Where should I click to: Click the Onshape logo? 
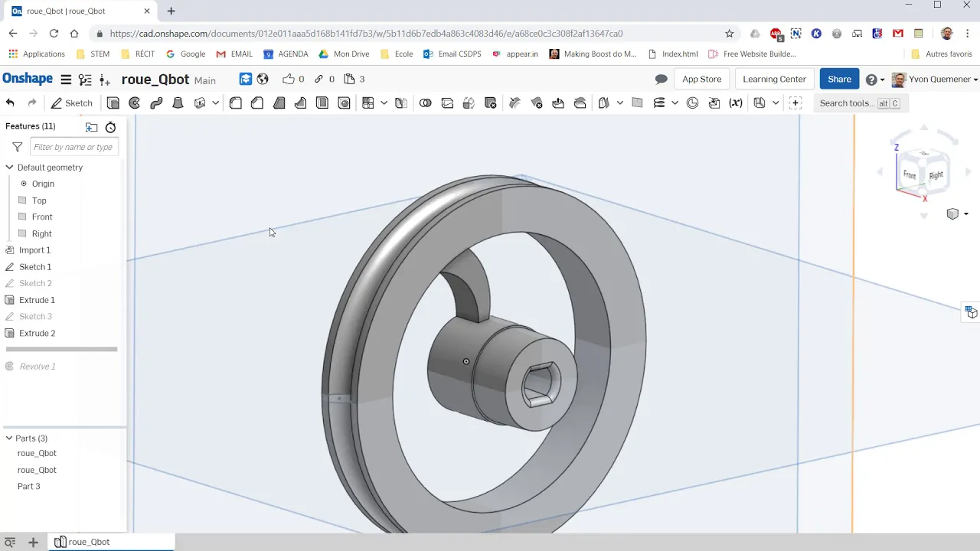(28, 79)
